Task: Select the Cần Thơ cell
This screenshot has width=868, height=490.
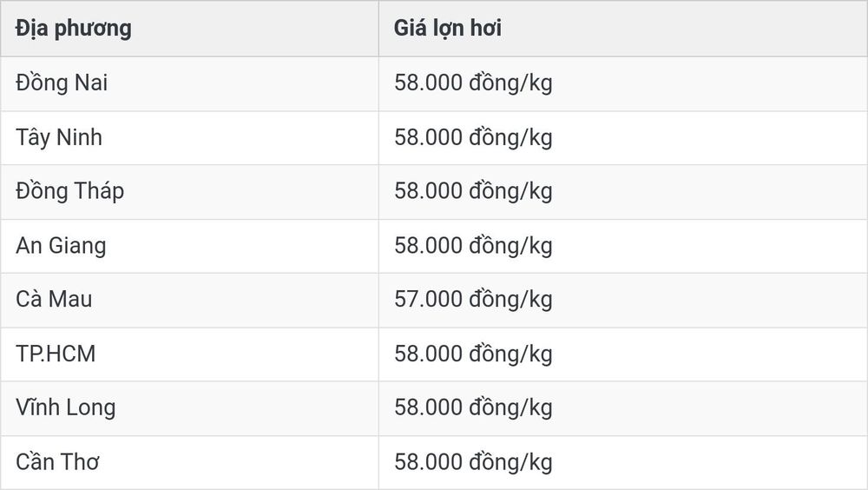Action: pyautogui.click(x=189, y=462)
